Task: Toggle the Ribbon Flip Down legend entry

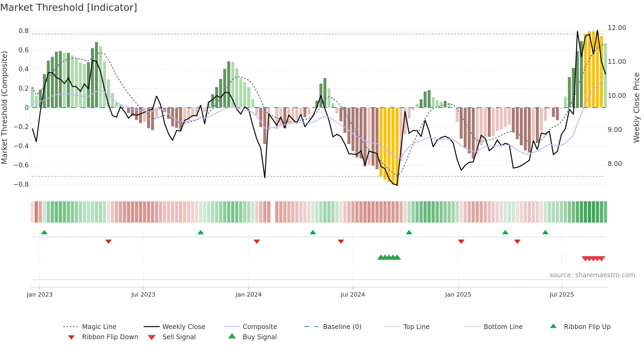Action: pos(103,337)
